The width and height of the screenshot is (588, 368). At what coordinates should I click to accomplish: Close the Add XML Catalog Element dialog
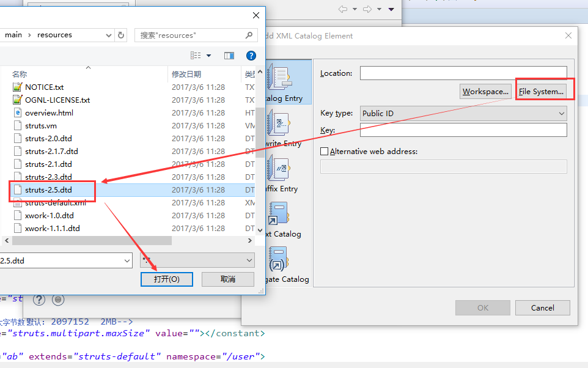(x=568, y=35)
